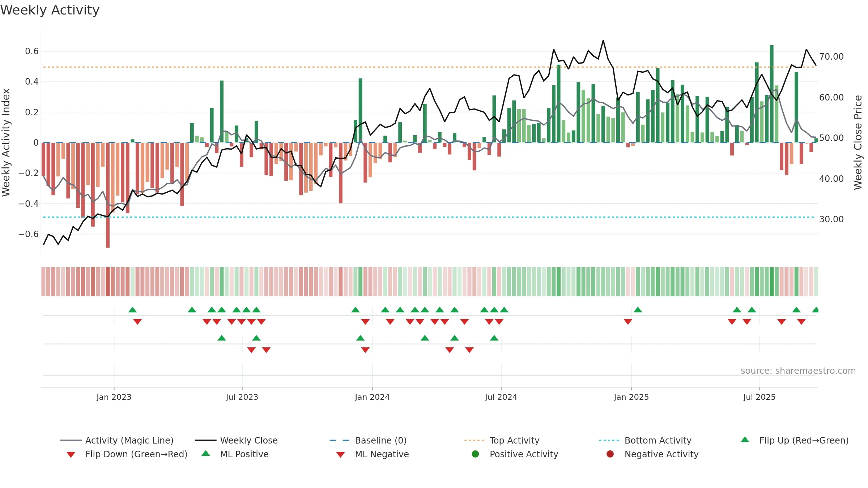Viewport: 868px width, 488px height.
Task: Click the 0.4 activity axis value
Action: pos(32,82)
